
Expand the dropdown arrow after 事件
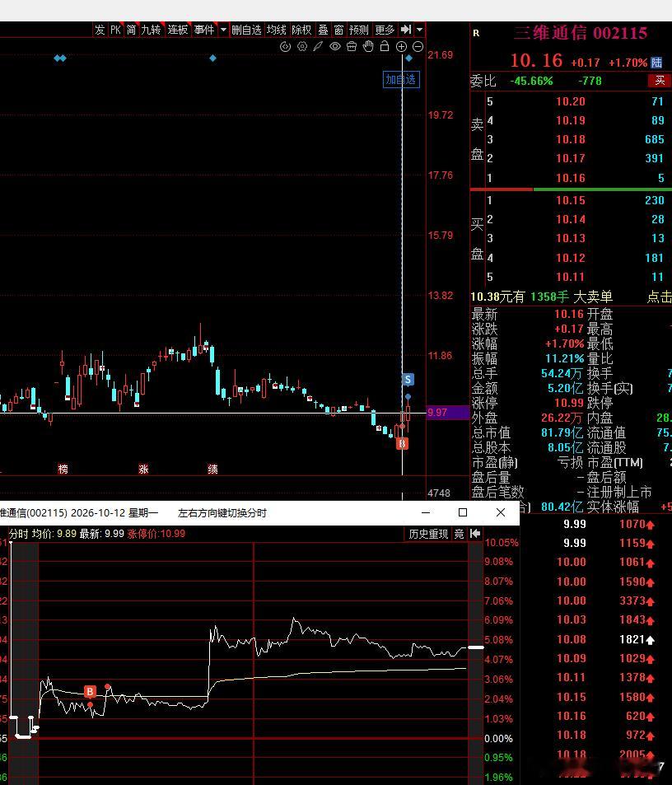click(x=223, y=30)
